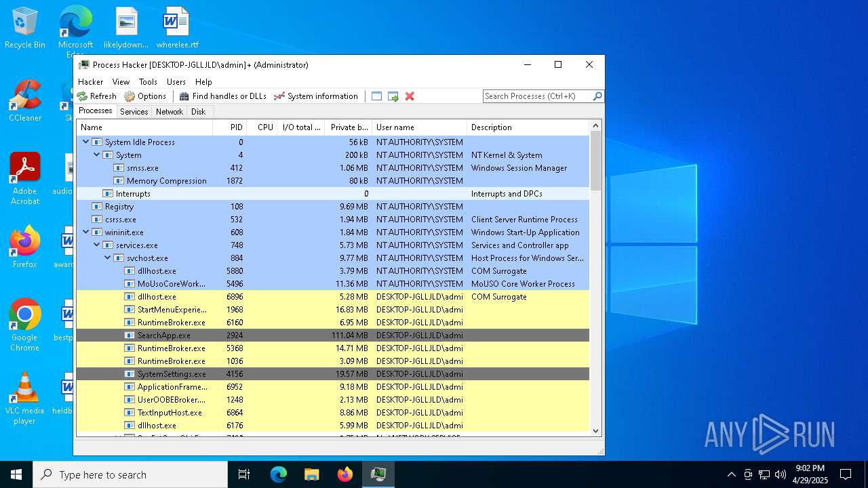Select the StartMenuExperience process row

point(333,310)
